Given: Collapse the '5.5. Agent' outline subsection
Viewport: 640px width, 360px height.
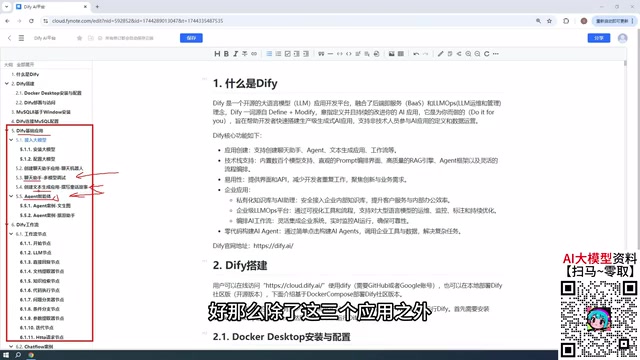Looking at the screenshot, I should click(x=11, y=196).
